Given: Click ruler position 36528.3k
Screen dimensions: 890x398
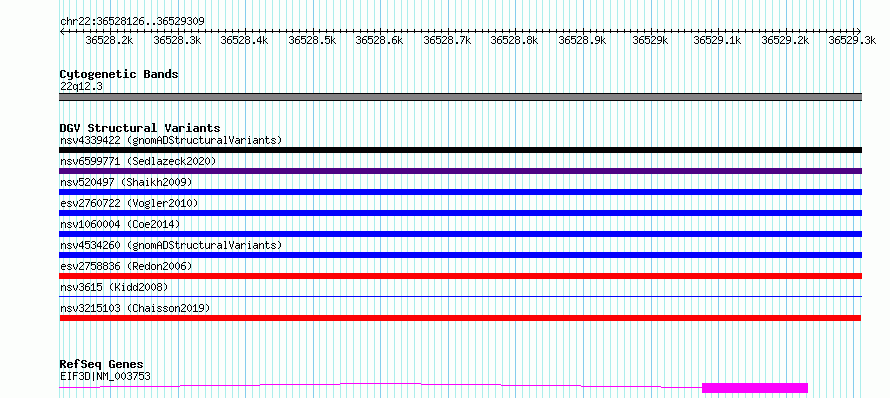Looking at the screenshot, I should pyautogui.click(x=177, y=40).
